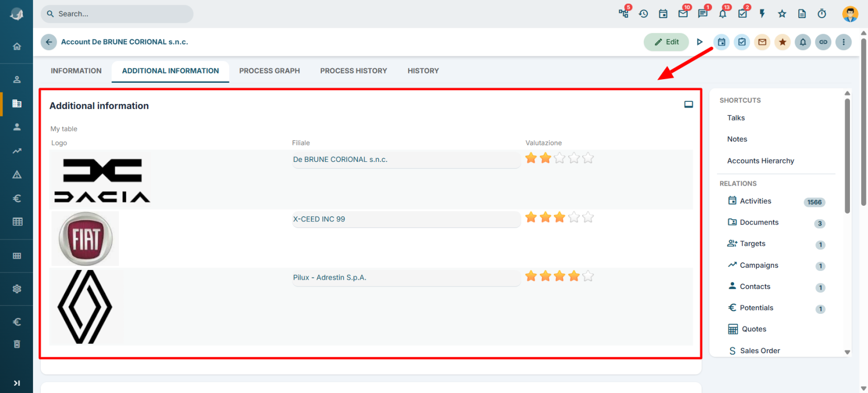
Task: Open Pilux - Adrestin S.p.A. filiale link
Action: (x=330, y=278)
